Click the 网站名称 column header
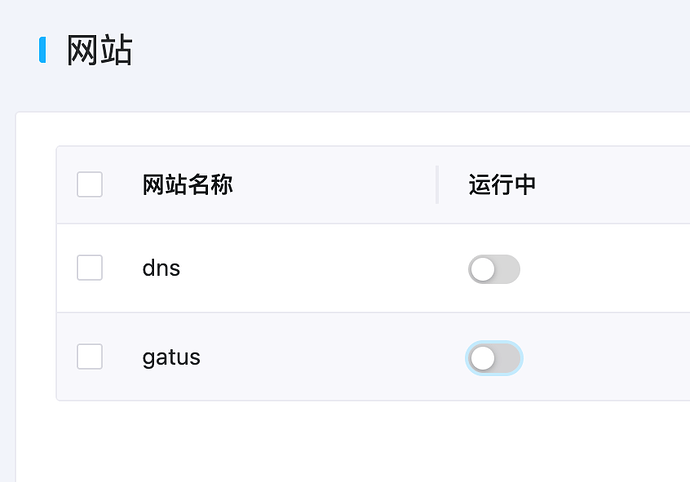Screen dimensions: 690x482 (x=188, y=185)
